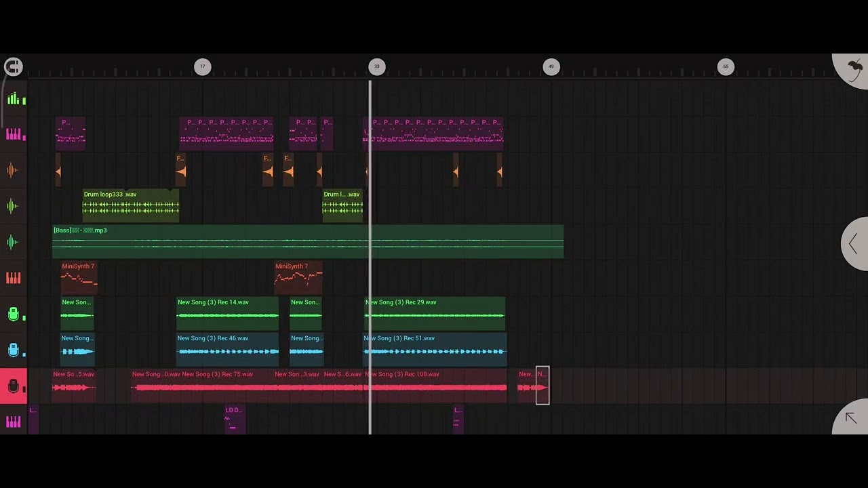This screenshot has height=488, width=868.
Task: Select the New Song (3) Rec 29.wav clip
Action: click(435, 314)
